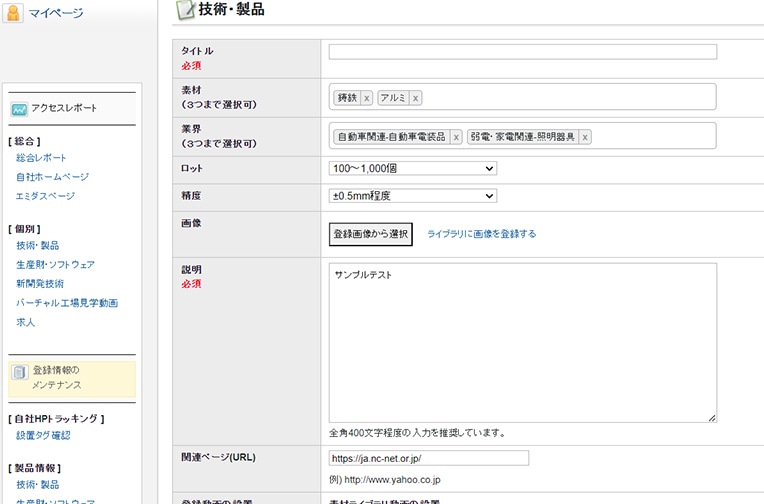Remove the 弱電・家電関連-照明器具 industry tag
The width and height of the screenshot is (764, 504).
click(x=585, y=137)
